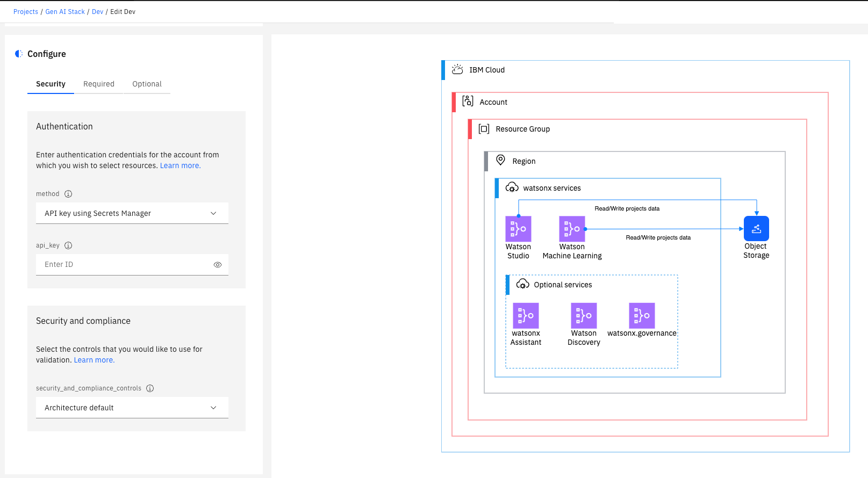Screen dimensions: 868x478
Task: Click the 'Edit Dev' breadcrumb text
Action: (123, 12)
